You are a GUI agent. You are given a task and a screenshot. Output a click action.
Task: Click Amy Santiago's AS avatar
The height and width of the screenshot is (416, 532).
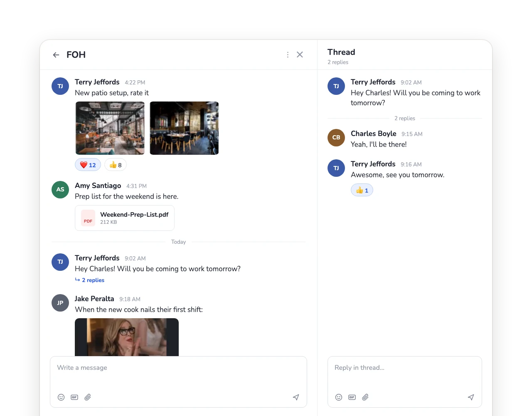click(60, 190)
